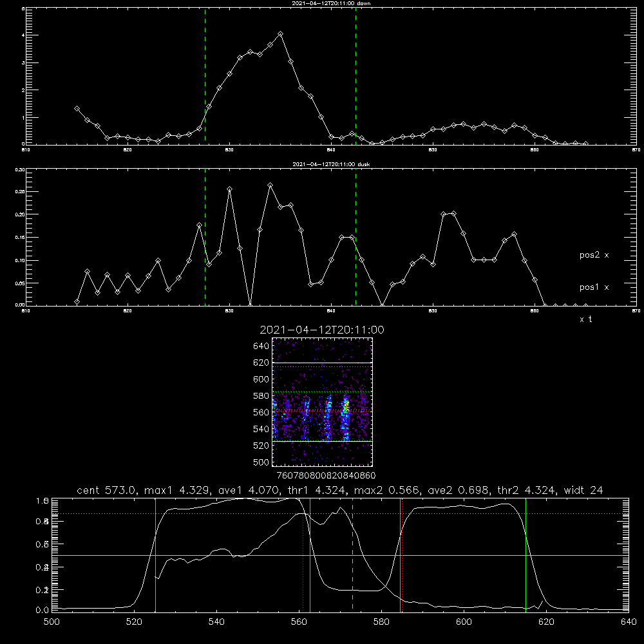
Task: Select the "pos1 x" label
Action: click(594, 287)
